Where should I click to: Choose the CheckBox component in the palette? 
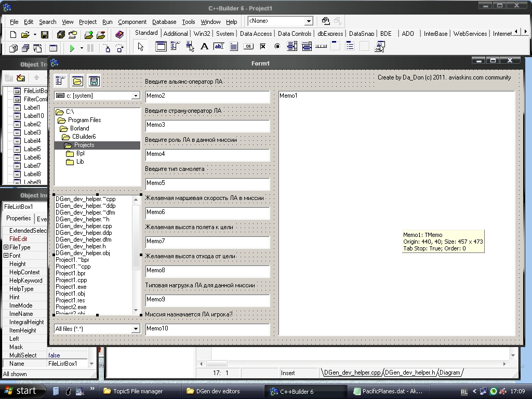coord(263,47)
